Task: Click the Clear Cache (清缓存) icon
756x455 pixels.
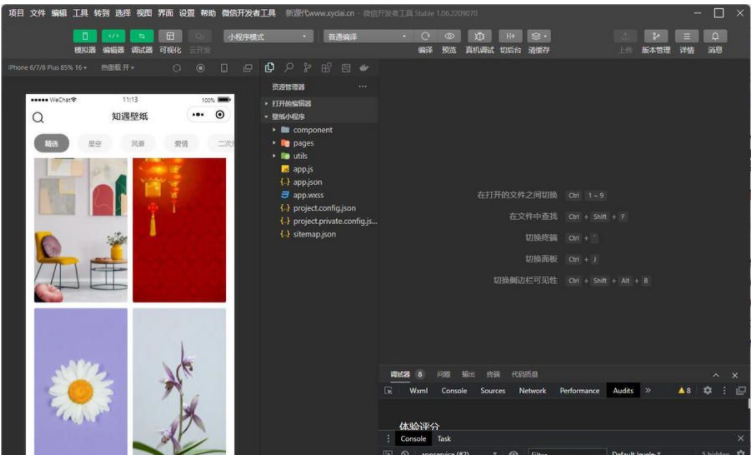Action: coord(539,36)
